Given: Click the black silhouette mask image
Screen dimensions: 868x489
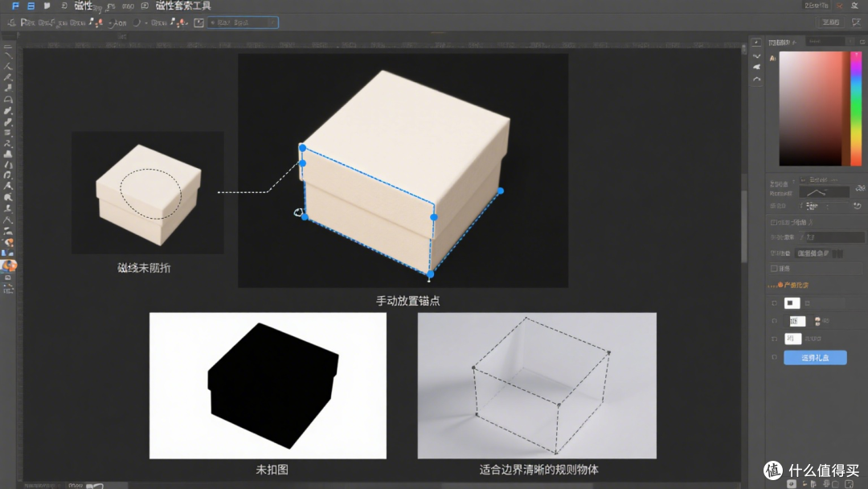Looking at the screenshot, I should tap(268, 385).
